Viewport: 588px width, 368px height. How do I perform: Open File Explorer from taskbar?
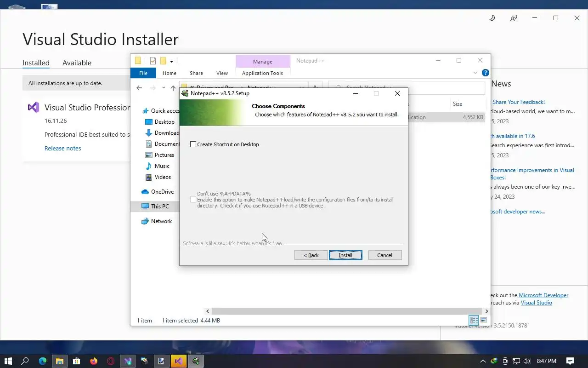[59, 361]
